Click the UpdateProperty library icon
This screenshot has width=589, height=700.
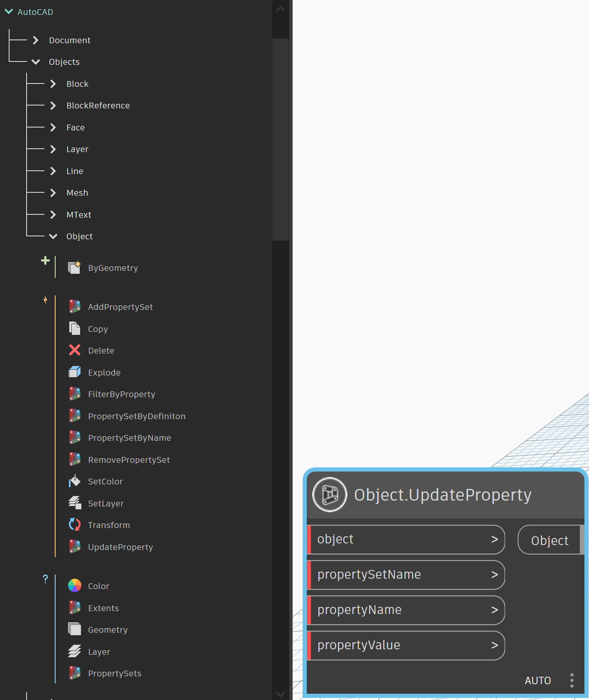pos(75,546)
